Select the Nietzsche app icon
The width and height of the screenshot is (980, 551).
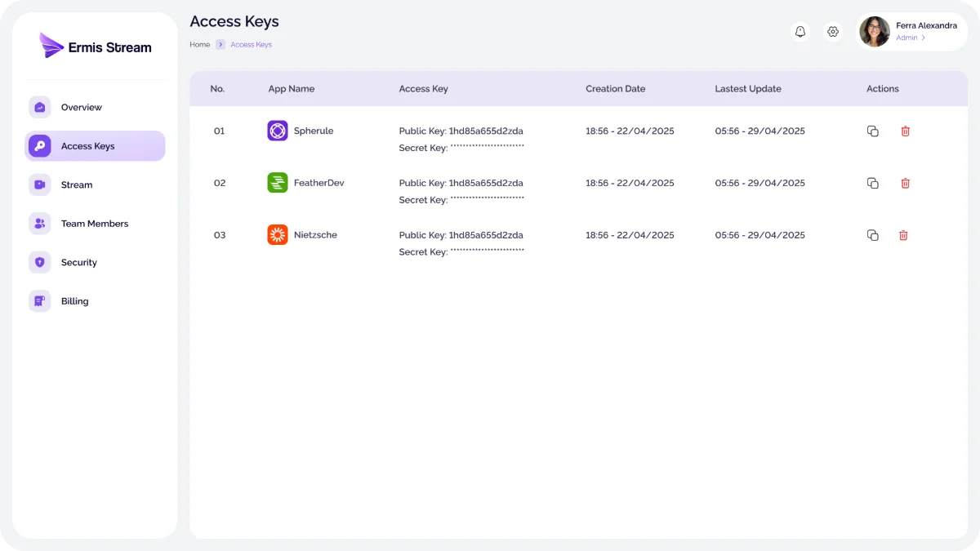(278, 235)
